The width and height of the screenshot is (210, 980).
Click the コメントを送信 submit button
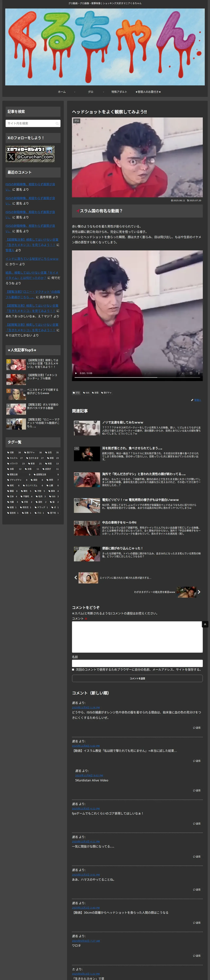[137, 679]
